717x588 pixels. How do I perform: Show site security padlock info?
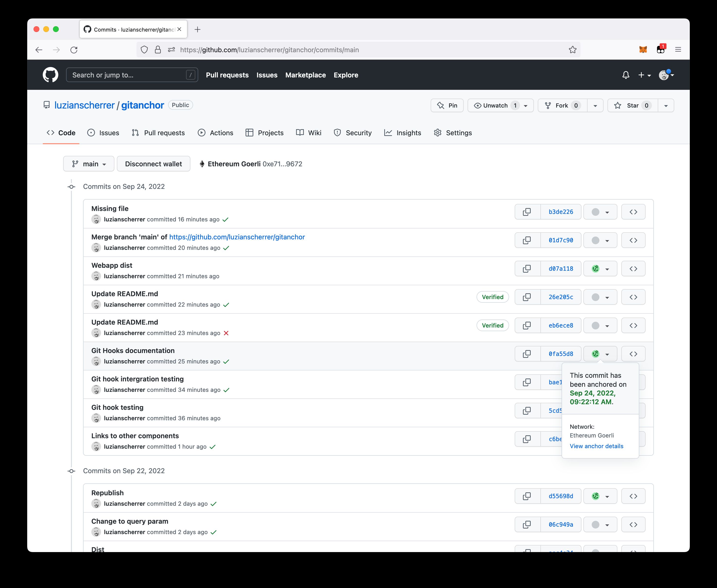(158, 50)
